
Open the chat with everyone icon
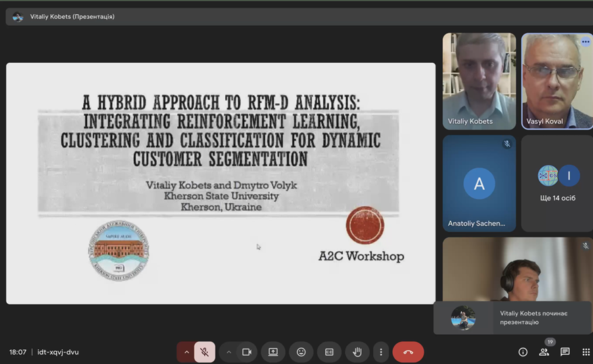[x=565, y=352]
